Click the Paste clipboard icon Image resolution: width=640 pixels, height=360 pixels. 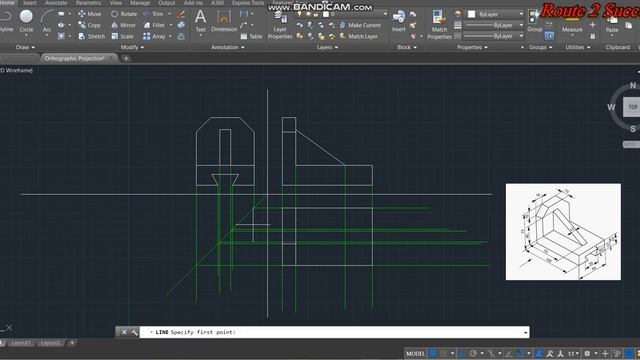pyautogui.click(x=612, y=24)
